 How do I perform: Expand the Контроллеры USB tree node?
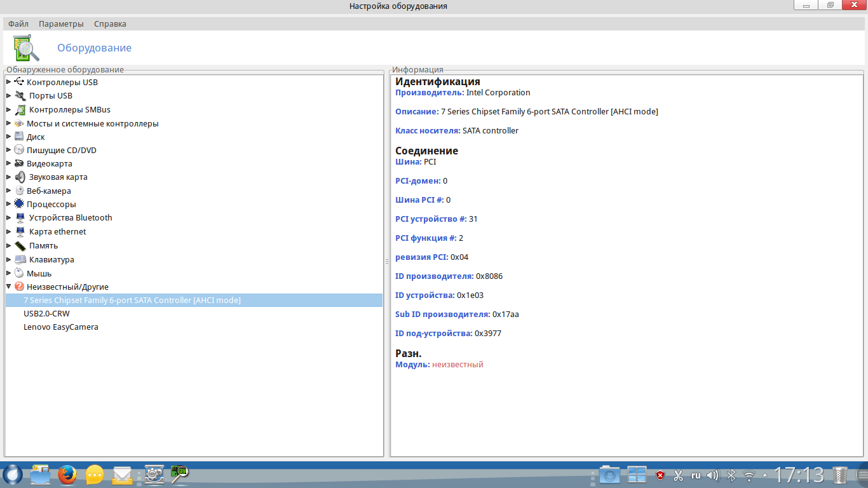(x=9, y=82)
